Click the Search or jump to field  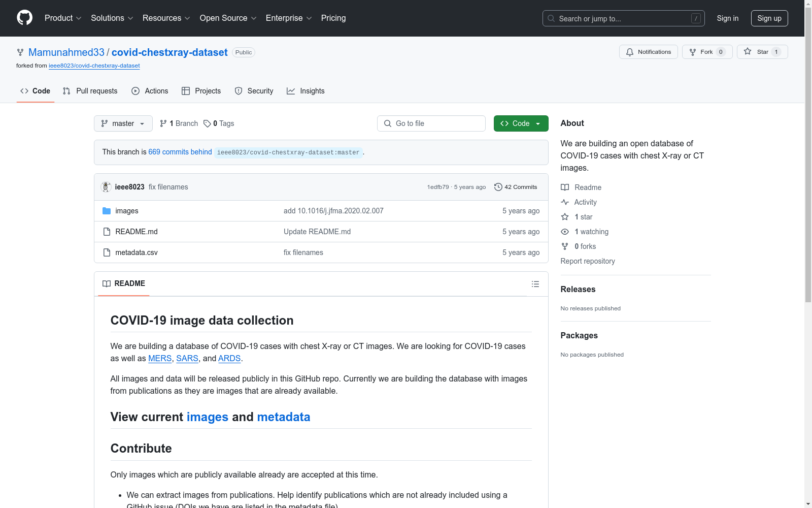(x=624, y=18)
